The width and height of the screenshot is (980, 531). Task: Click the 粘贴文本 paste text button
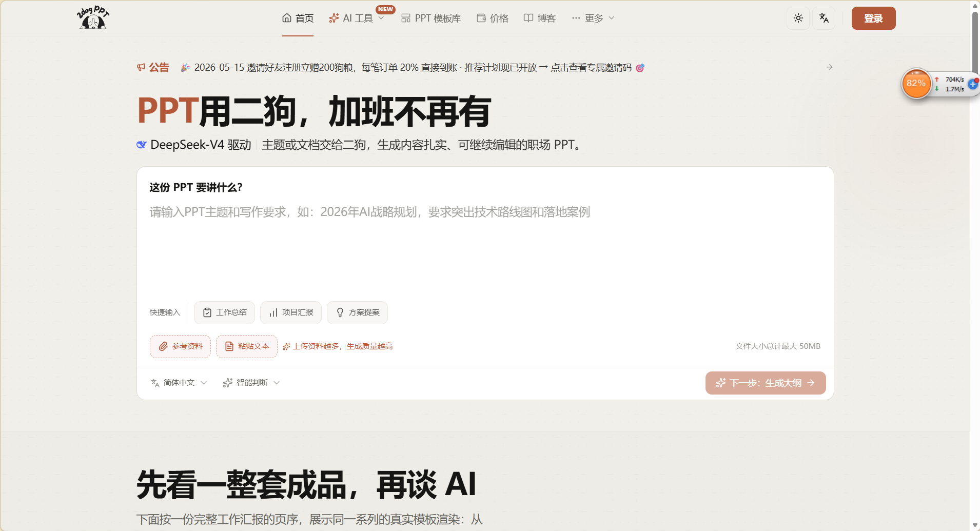click(x=247, y=346)
